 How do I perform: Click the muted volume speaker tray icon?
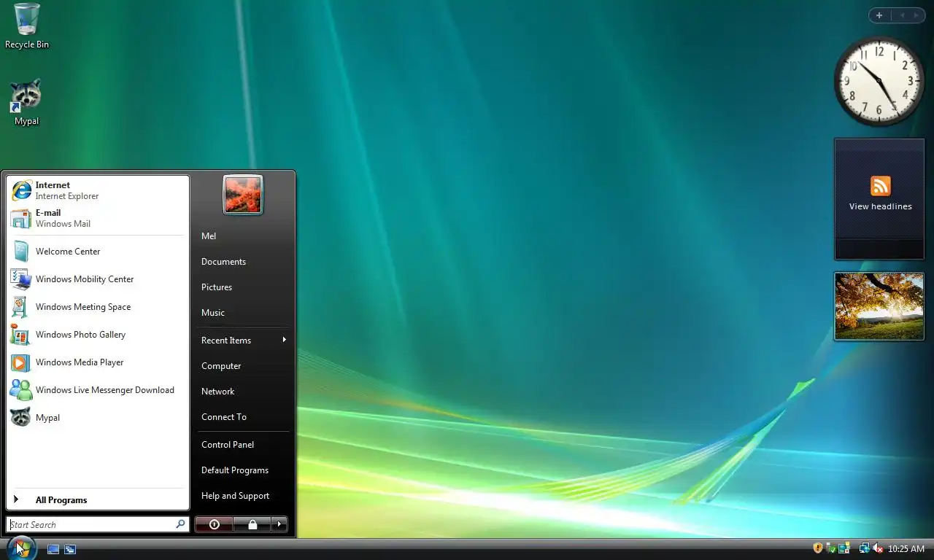tap(878, 548)
